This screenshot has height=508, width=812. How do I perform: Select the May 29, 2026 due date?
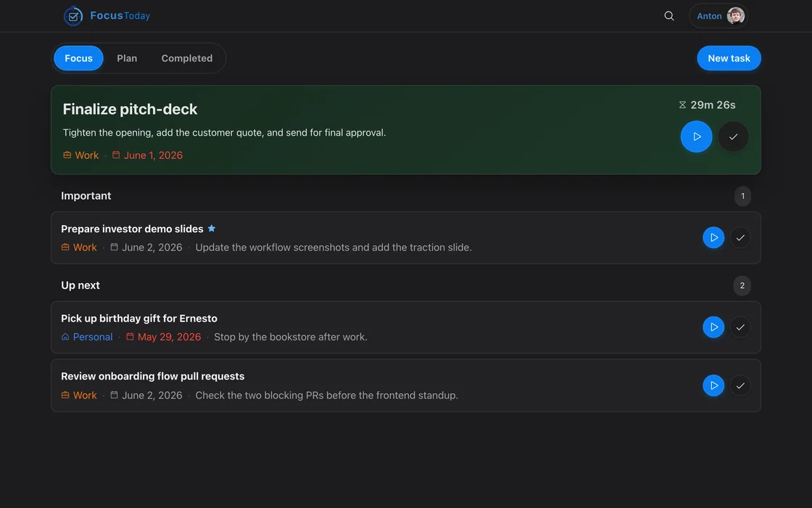tap(170, 337)
